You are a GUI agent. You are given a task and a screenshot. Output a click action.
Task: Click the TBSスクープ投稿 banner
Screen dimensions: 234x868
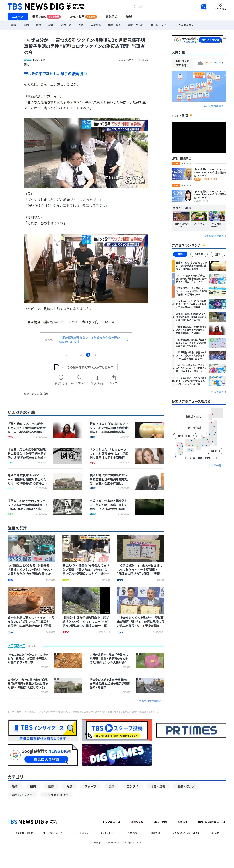pyautogui.click(x=117, y=730)
